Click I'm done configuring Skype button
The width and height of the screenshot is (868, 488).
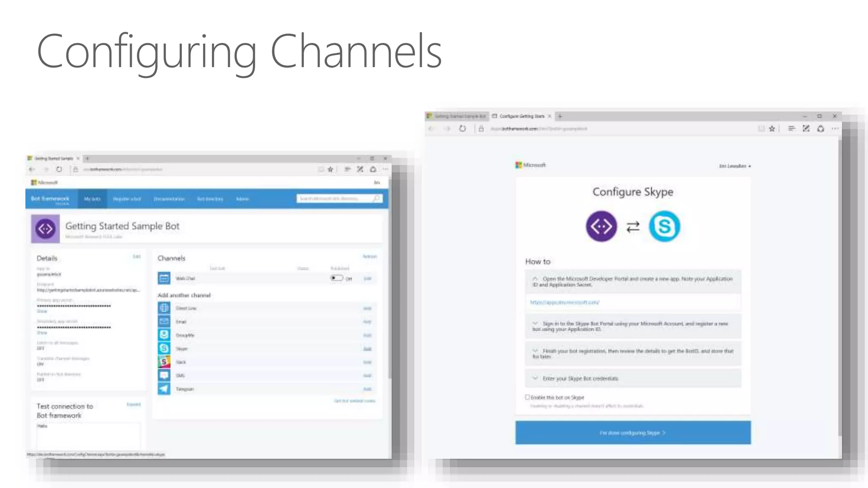pos(633,433)
